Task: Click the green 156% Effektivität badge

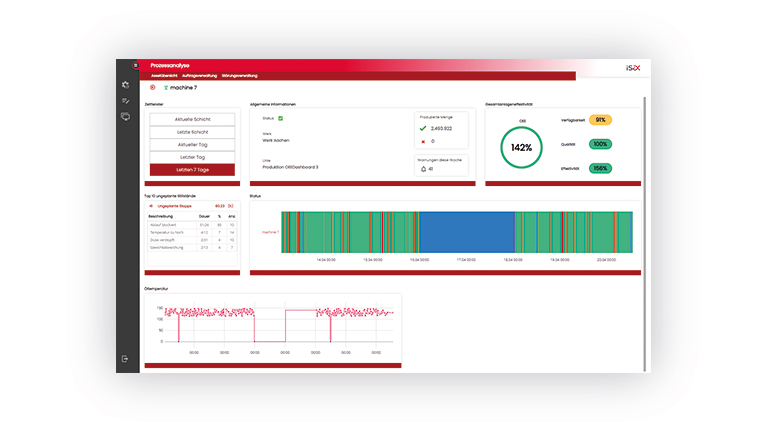Action: pos(600,169)
